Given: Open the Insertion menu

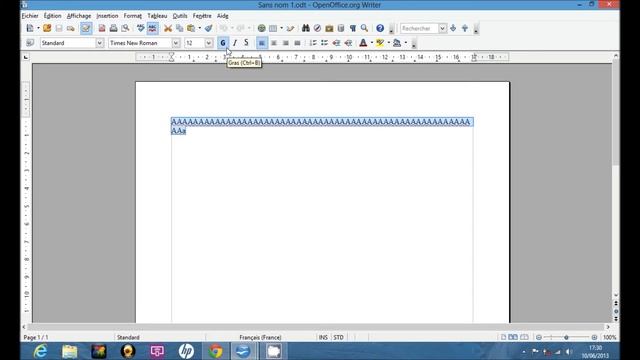Looking at the screenshot, I should pos(107,16).
